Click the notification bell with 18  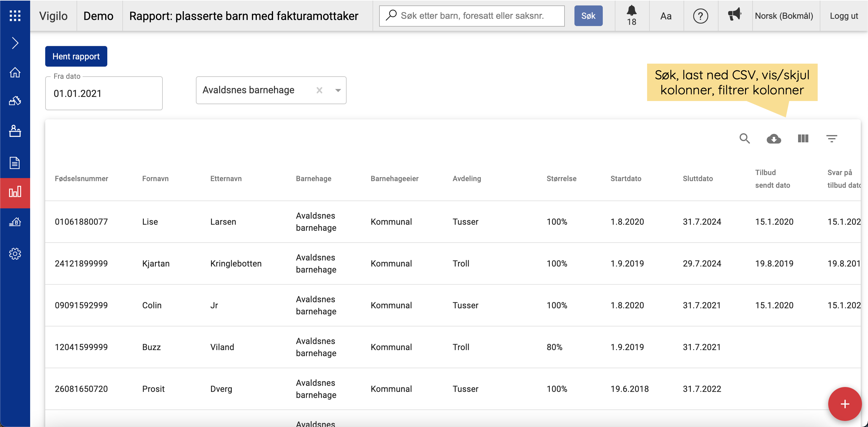coord(631,16)
